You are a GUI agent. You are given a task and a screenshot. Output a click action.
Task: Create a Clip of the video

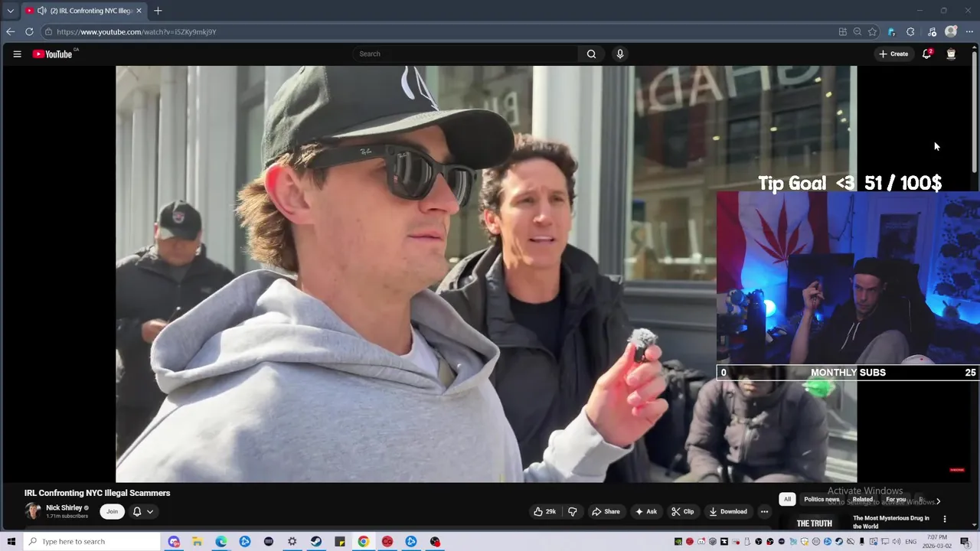pyautogui.click(x=683, y=511)
